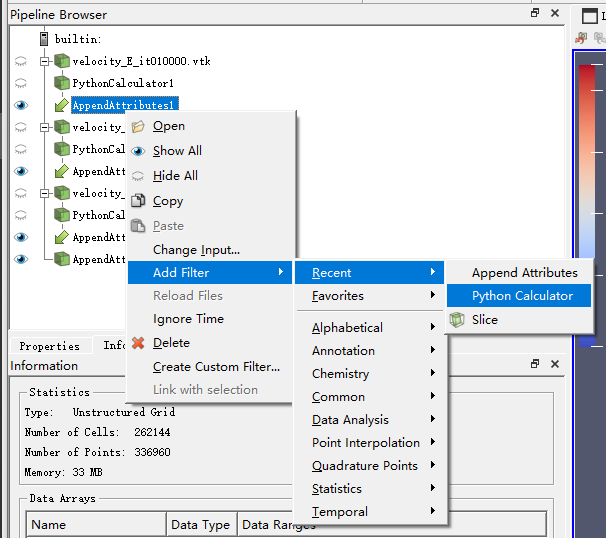Click the cell count value 262144

152,432
